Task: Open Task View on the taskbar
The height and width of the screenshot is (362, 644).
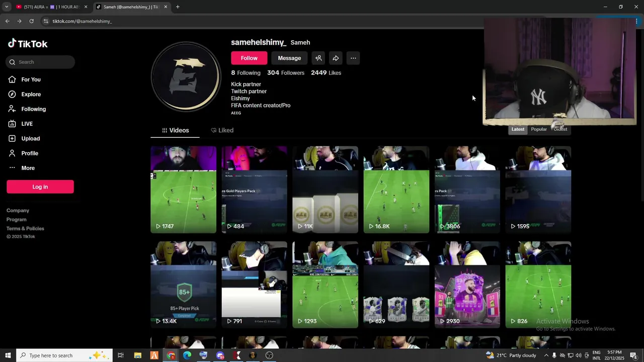Action: [x=121, y=355]
